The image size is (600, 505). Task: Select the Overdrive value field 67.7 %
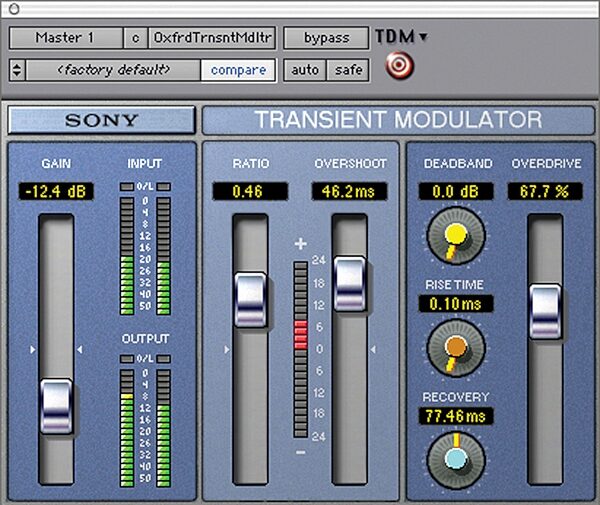545,191
